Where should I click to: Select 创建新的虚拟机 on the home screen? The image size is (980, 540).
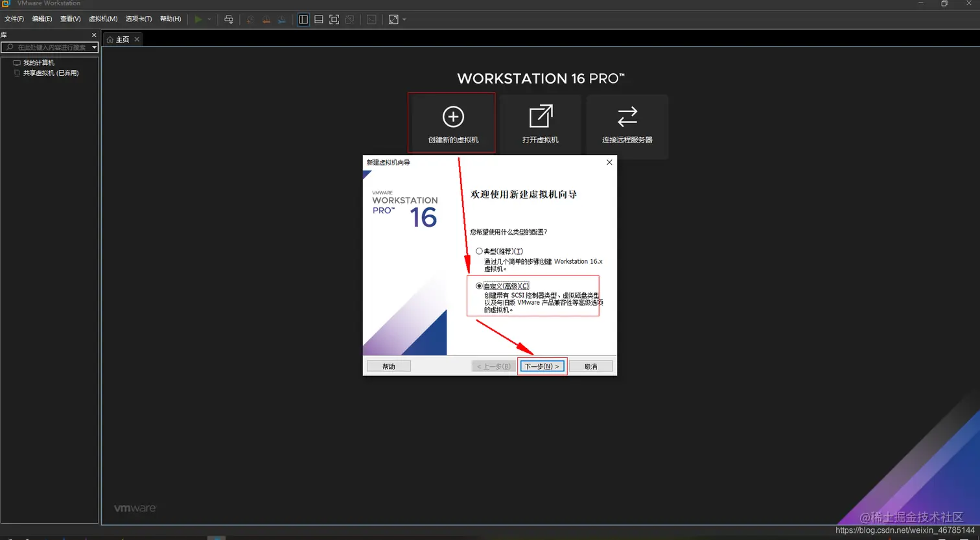pos(451,123)
